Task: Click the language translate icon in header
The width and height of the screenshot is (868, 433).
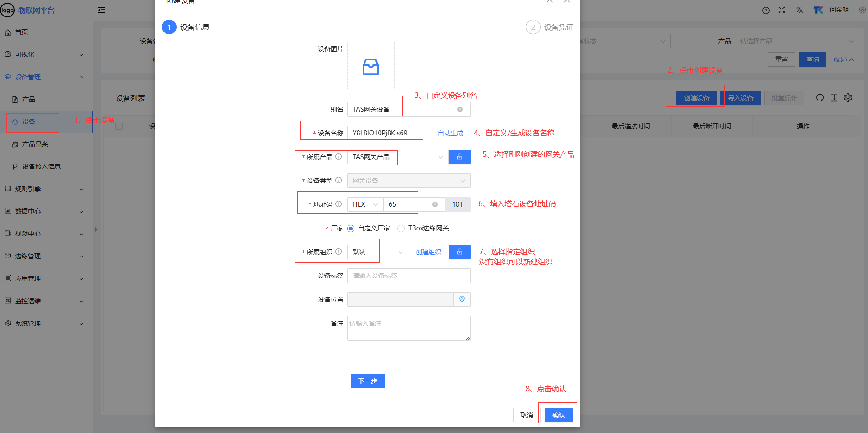Action: point(799,10)
